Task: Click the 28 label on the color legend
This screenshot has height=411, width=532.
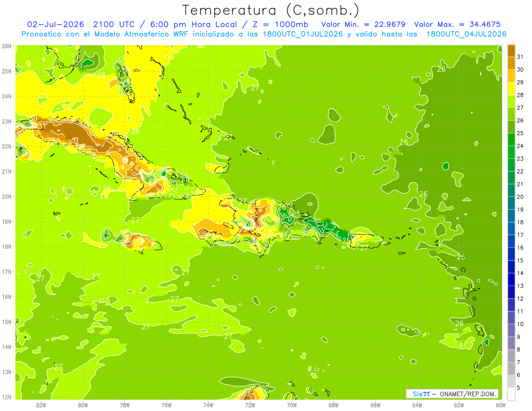Action: (520, 95)
